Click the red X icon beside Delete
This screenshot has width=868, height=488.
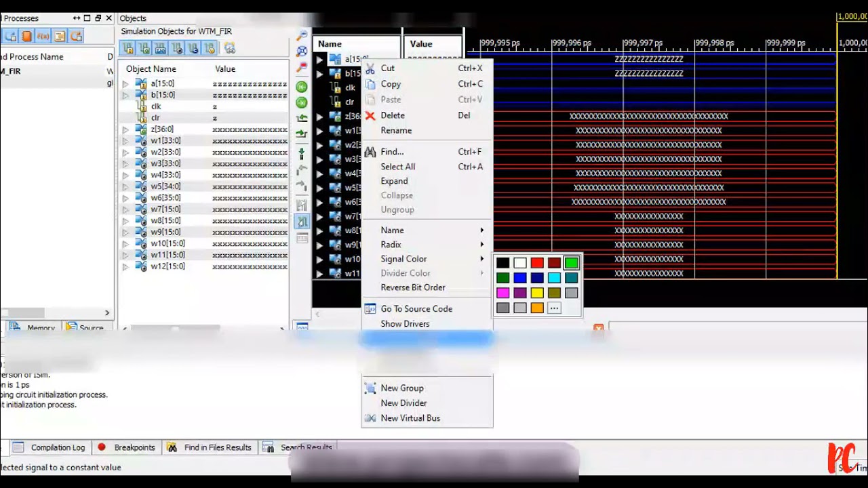370,116
